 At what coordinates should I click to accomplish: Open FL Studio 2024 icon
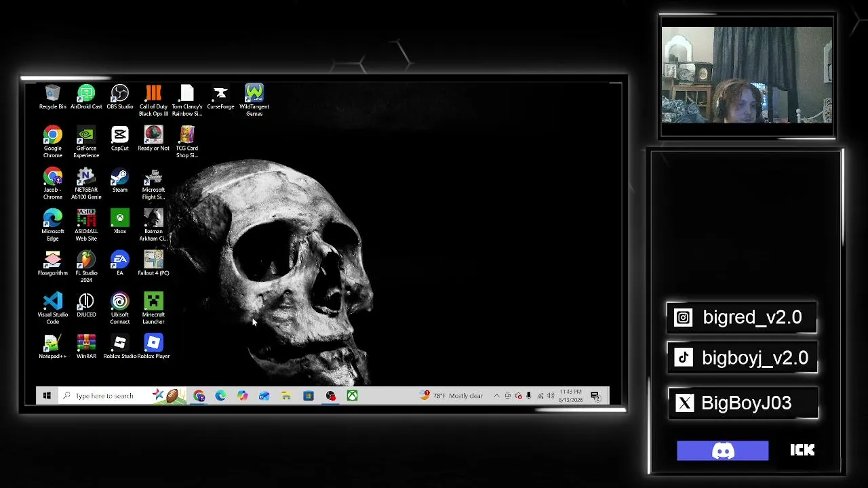click(86, 266)
